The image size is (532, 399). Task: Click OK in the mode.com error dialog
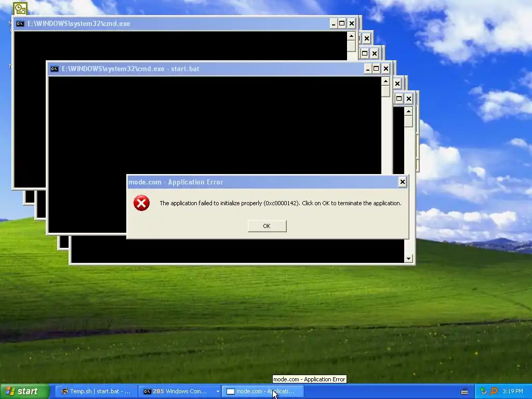tap(267, 226)
